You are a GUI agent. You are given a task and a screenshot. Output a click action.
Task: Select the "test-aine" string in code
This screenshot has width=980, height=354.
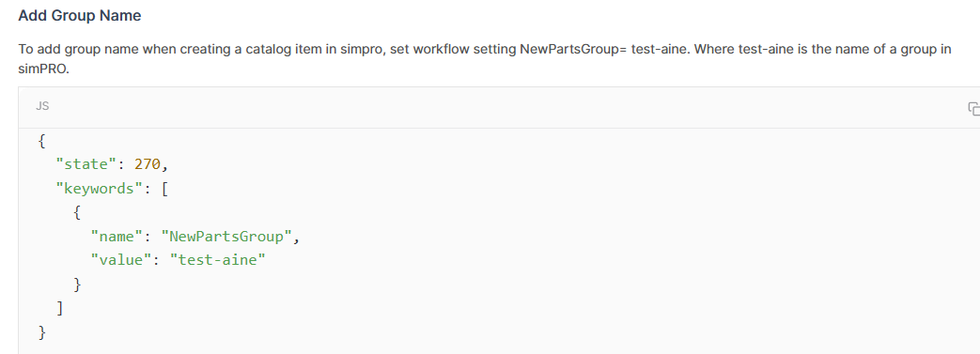(x=218, y=260)
